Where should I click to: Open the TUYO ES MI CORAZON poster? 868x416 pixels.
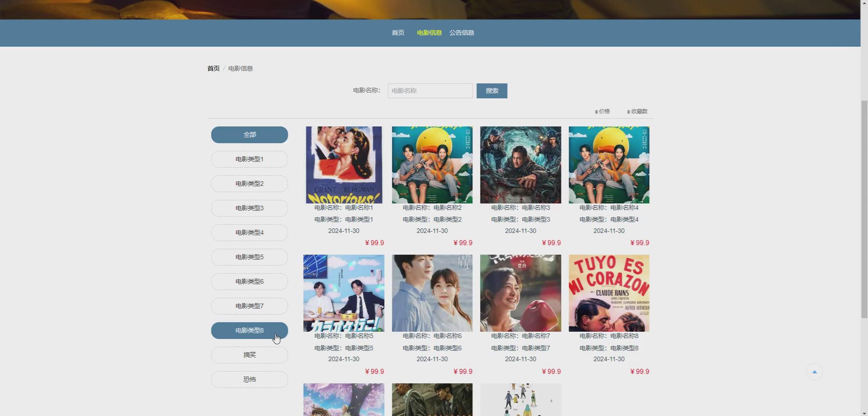coord(609,293)
